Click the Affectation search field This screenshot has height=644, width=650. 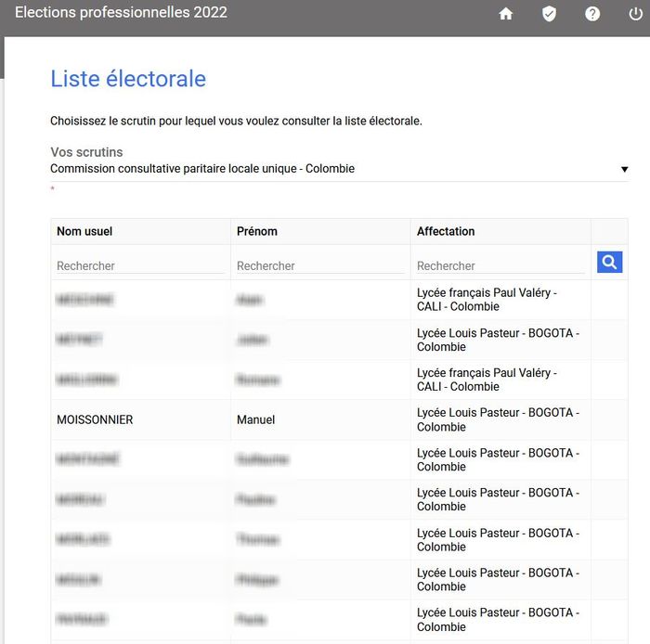(500, 265)
